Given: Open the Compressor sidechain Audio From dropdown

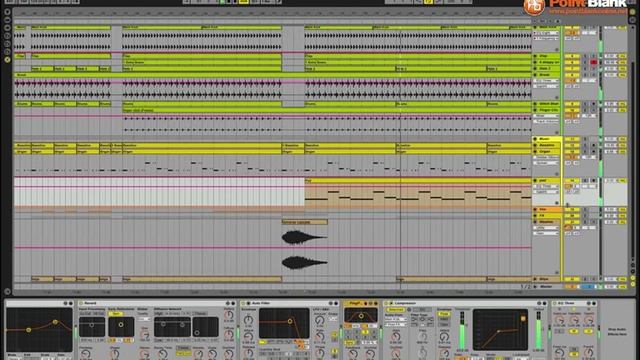Looking at the screenshot, I should pos(395,320).
